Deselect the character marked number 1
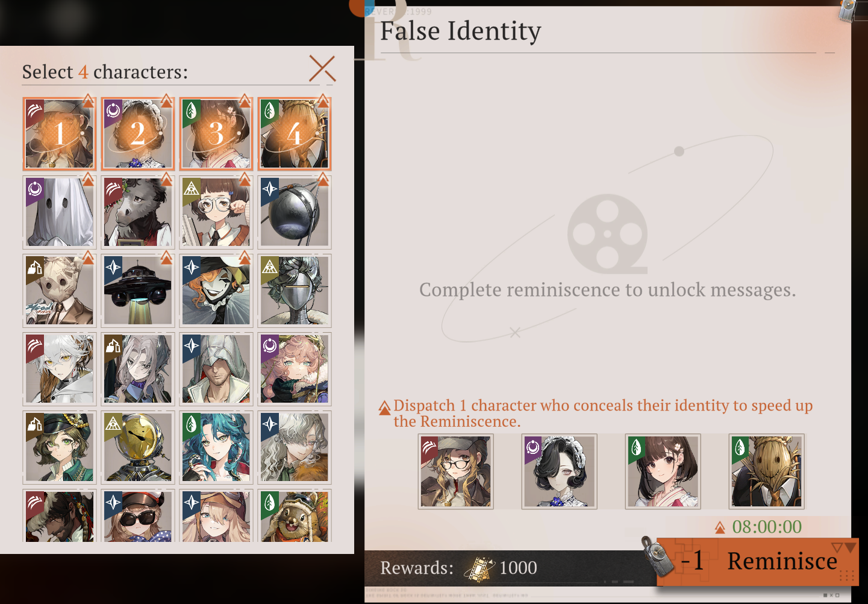The width and height of the screenshot is (868, 604). click(x=60, y=134)
